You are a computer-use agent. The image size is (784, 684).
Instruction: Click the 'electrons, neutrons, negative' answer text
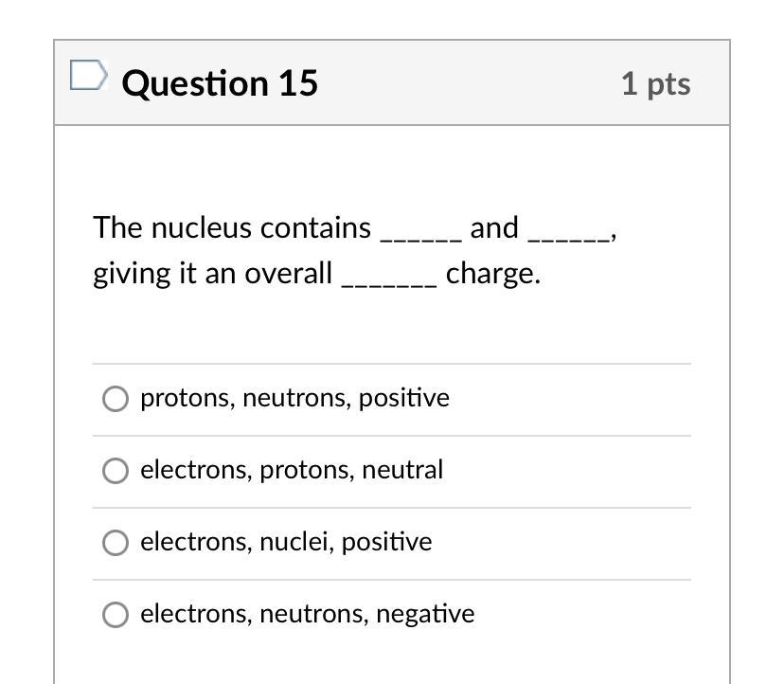pyautogui.click(x=308, y=614)
